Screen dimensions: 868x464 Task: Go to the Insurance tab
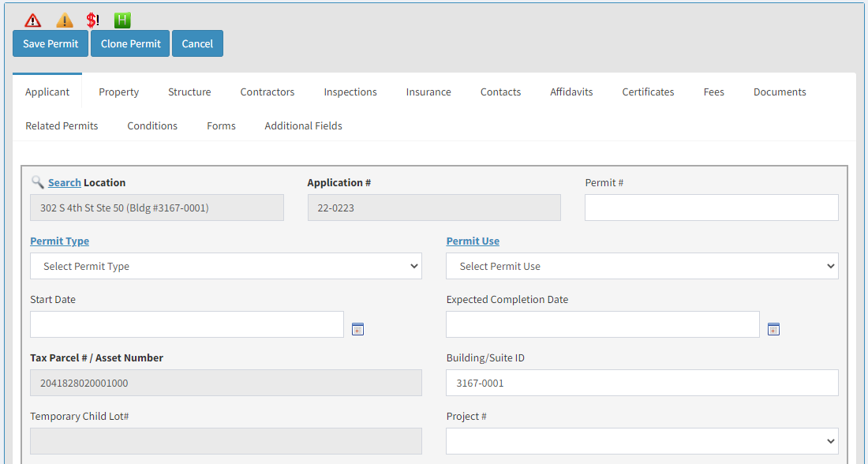(428, 92)
